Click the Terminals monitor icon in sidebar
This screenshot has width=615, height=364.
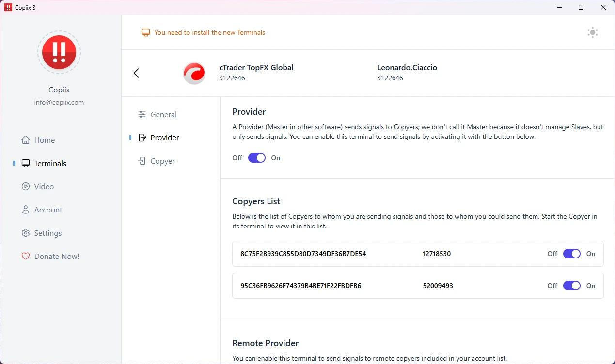[x=26, y=163]
